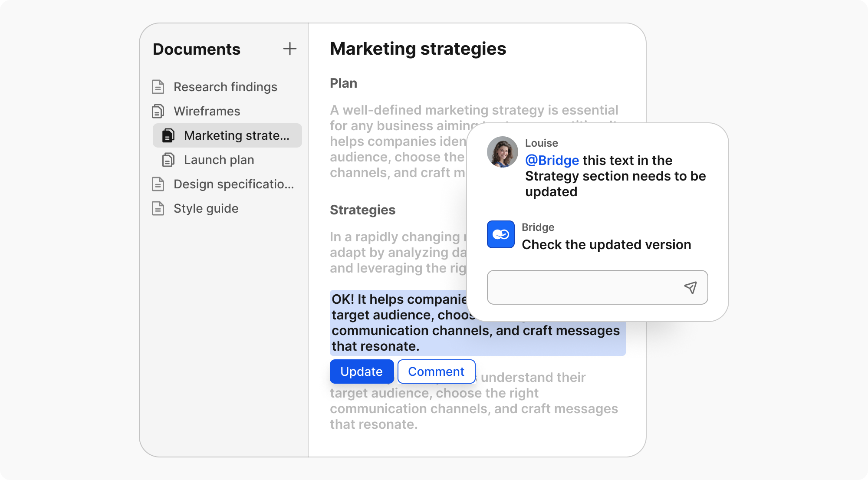Click the Marketing strategies filled document icon
Image resolution: width=868 pixels, height=480 pixels.
tap(168, 135)
